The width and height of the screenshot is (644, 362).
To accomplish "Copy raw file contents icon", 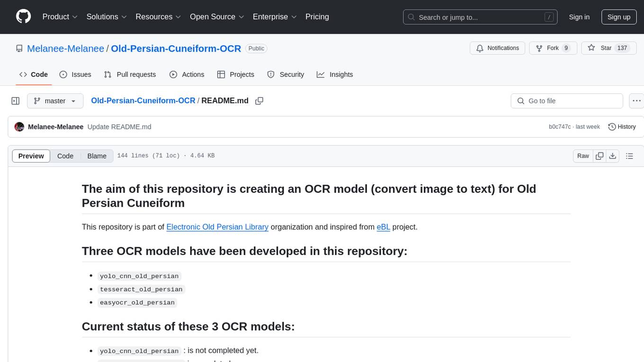I will [x=599, y=156].
